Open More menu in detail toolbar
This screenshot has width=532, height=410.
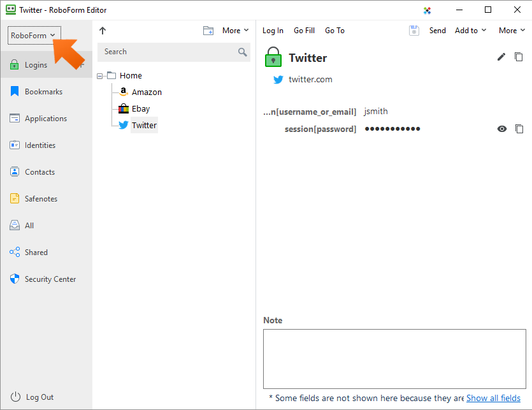tap(512, 31)
